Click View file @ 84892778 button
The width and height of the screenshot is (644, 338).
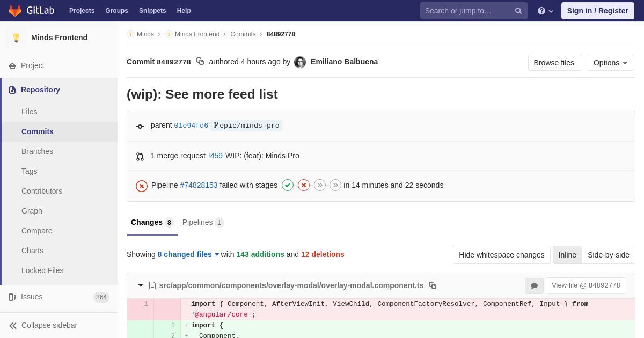click(x=586, y=285)
